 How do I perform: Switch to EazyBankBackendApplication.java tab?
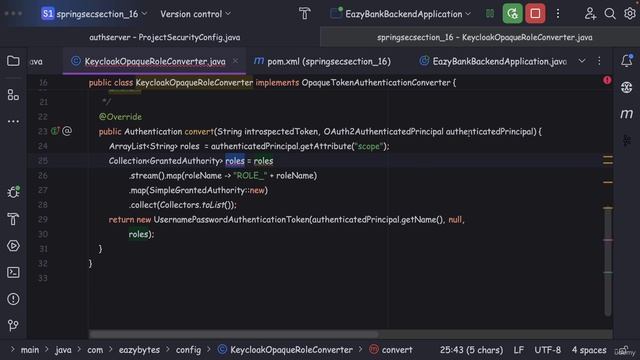[x=493, y=61]
